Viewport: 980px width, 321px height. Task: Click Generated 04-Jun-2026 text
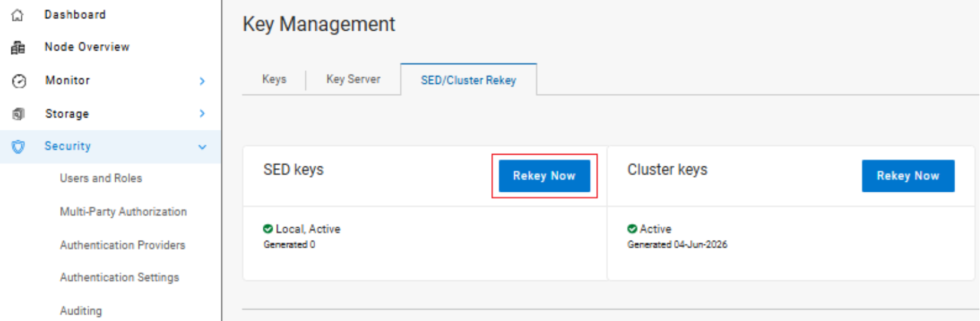(x=677, y=244)
